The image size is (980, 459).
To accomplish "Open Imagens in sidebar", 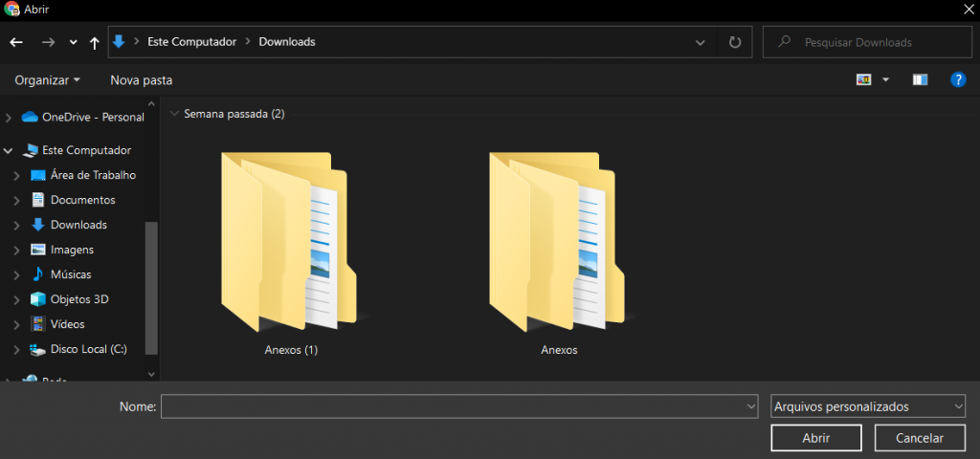I will 62,250.
